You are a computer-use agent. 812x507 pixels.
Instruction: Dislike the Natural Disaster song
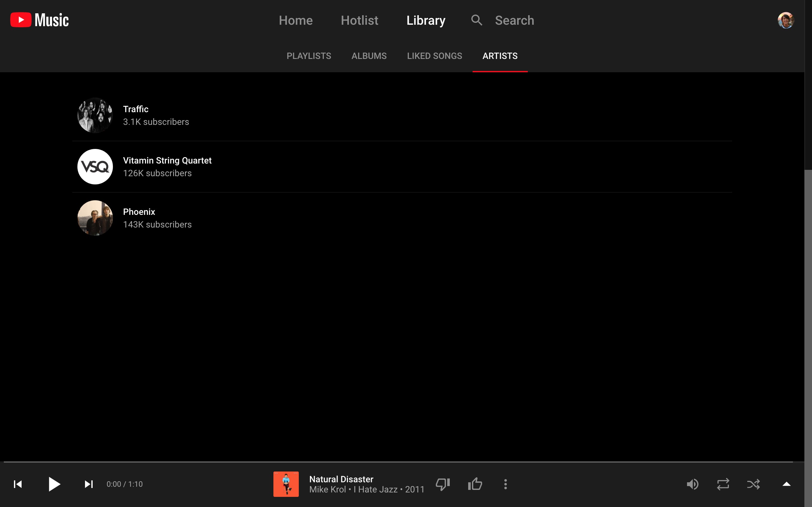[x=442, y=484]
